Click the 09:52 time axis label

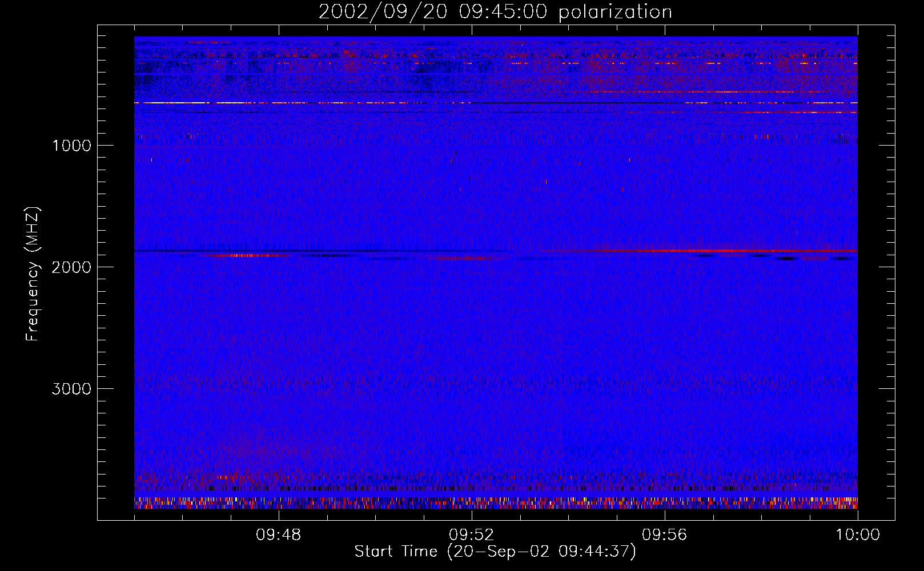(472, 535)
